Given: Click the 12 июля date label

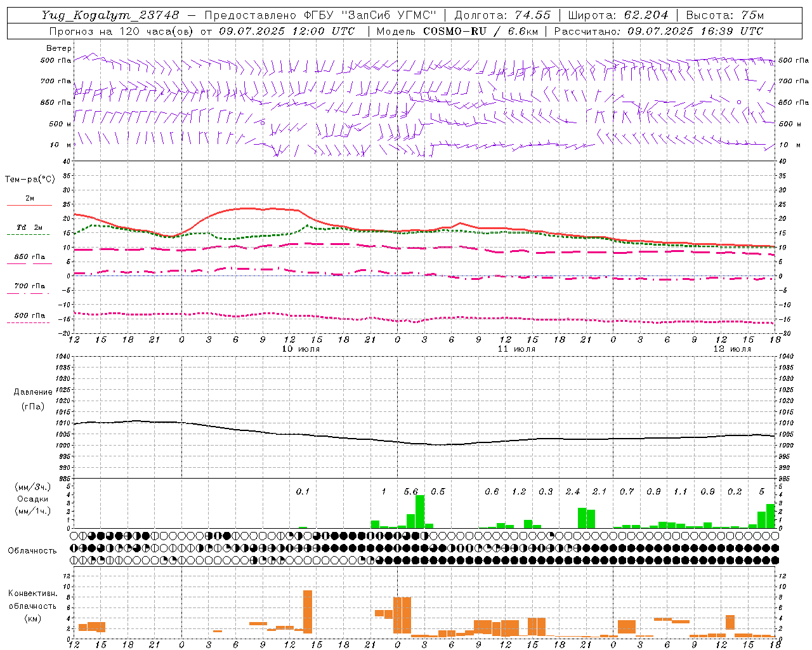Looking at the screenshot, I should tap(732, 349).
